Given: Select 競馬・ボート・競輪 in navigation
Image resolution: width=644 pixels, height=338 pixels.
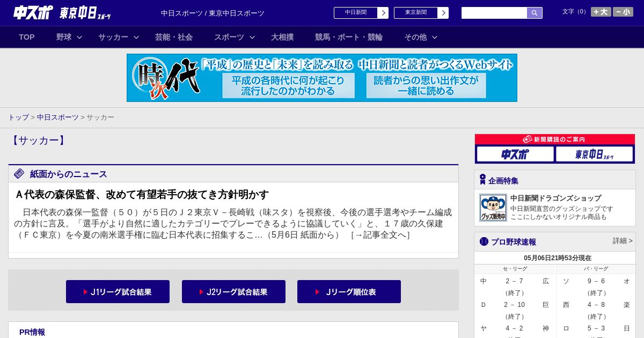Looking at the screenshot, I should coord(349,37).
